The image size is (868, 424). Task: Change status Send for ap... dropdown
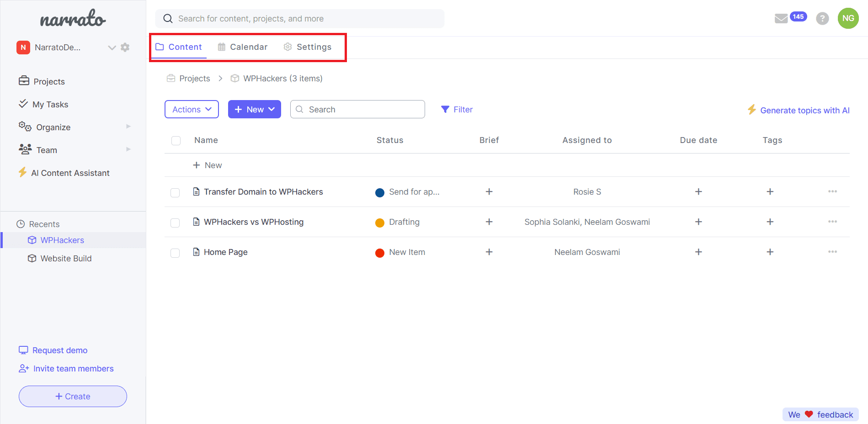[407, 192]
